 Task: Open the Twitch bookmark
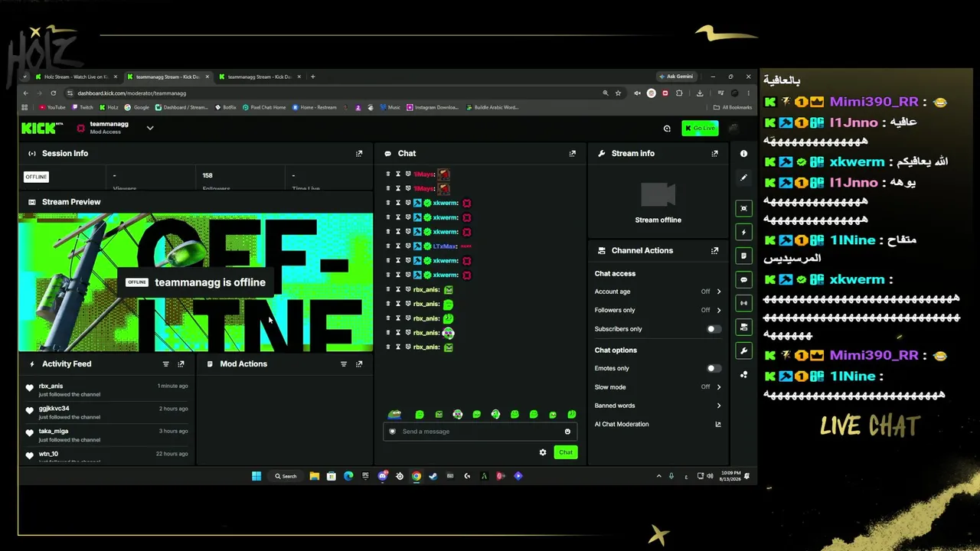point(83,107)
